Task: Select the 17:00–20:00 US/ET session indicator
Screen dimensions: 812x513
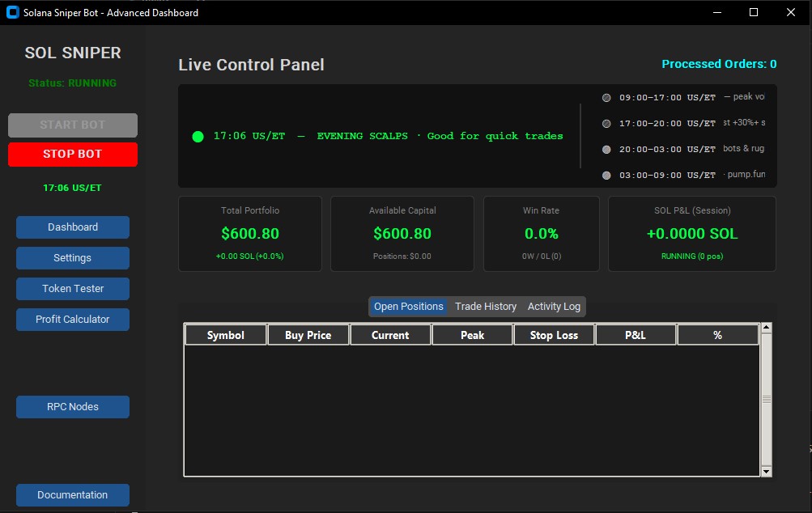Action: click(x=606, y=123)
